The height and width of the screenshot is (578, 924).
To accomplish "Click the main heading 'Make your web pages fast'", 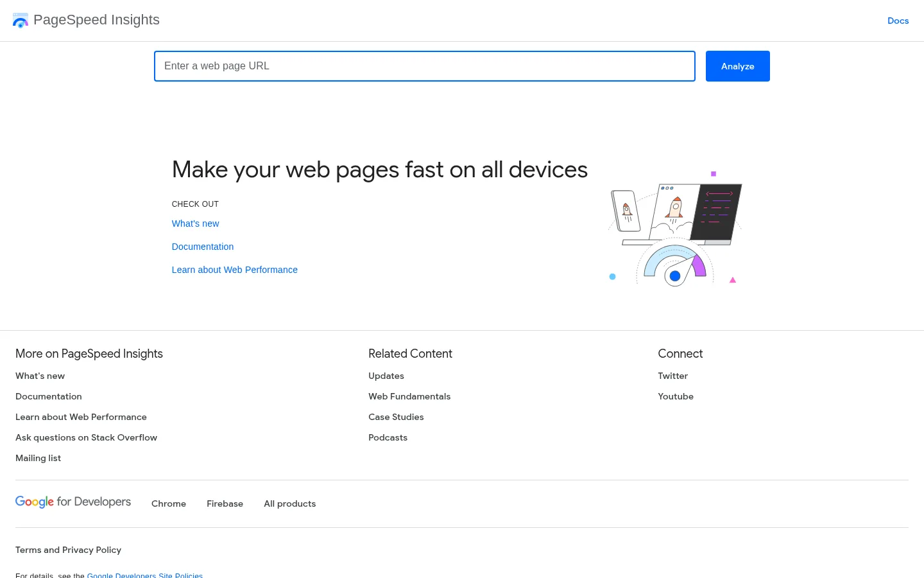I will tap(380, 170).
